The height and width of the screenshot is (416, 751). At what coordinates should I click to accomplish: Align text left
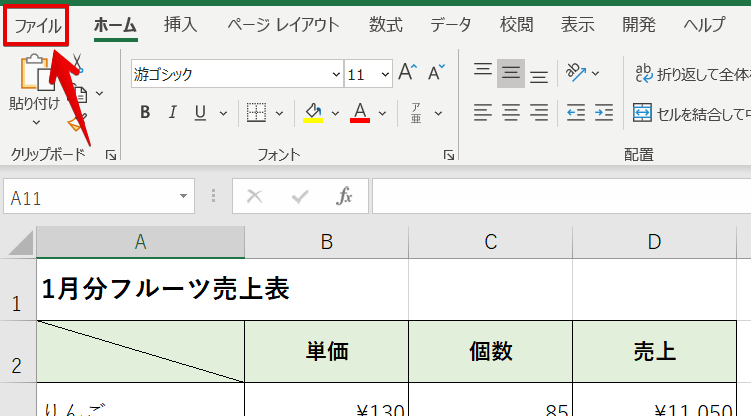483,113
